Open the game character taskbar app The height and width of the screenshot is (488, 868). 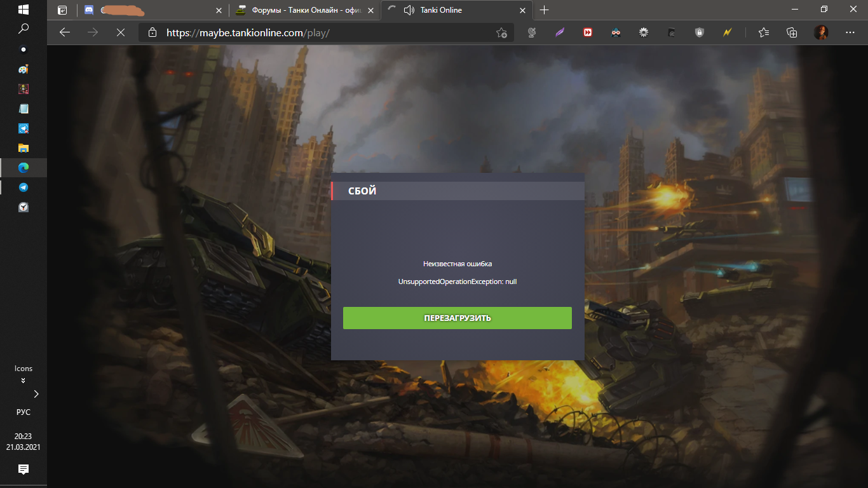click(x=24, y=89)
